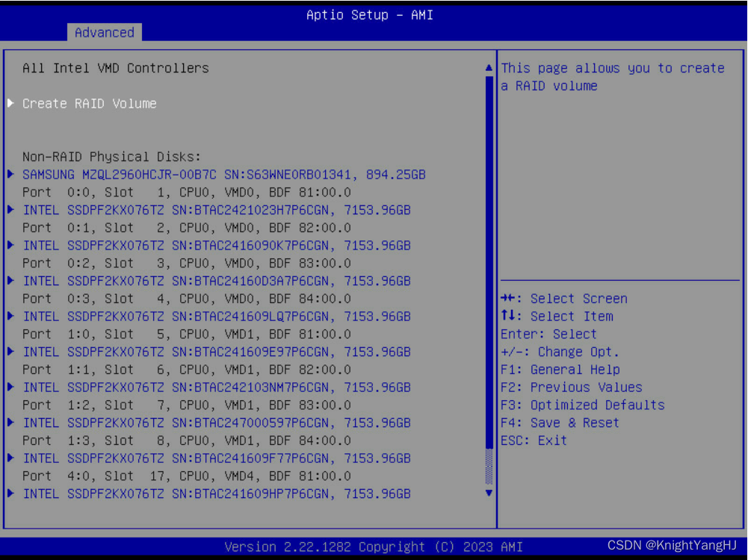Click 'F4: Save & Reset' hint
Screen dimensions: 748x560
click(x=560, y=423)
